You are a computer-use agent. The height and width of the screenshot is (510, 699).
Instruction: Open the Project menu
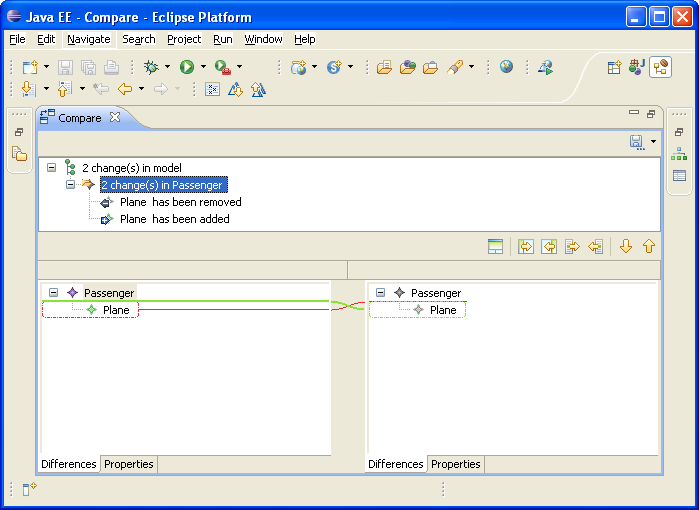(x=184, y=39)
